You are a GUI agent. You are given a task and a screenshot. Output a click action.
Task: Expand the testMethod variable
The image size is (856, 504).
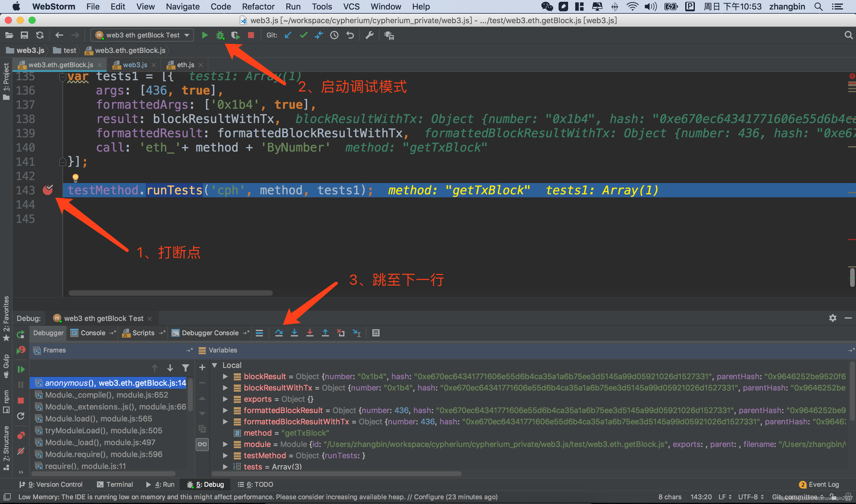click(225, 456)
